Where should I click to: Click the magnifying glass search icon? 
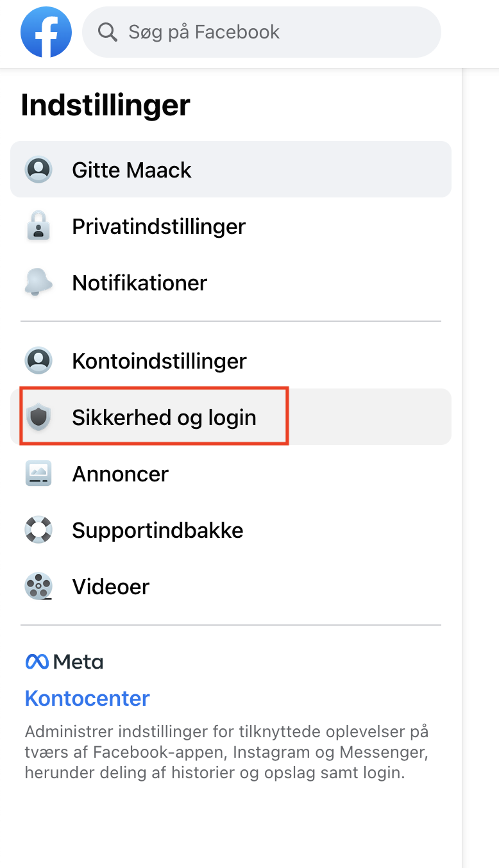tap(107, 32)
